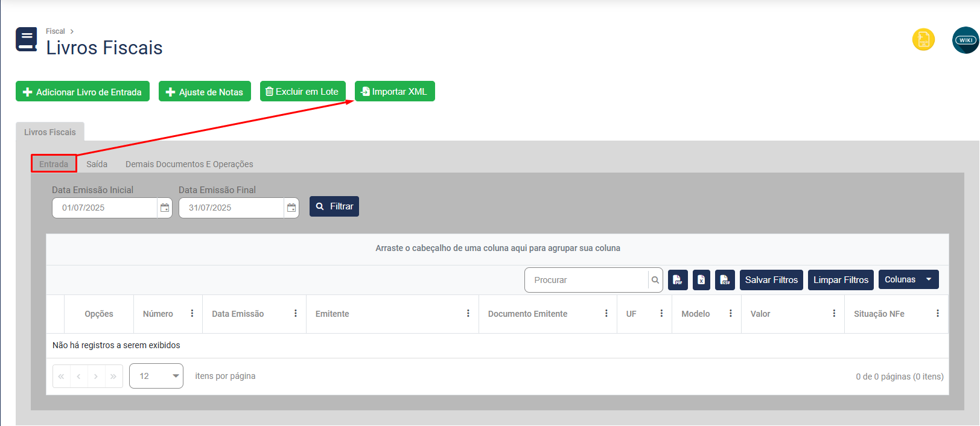Switch to the Saída tab
980x426 pixels.
coord(97,164)
